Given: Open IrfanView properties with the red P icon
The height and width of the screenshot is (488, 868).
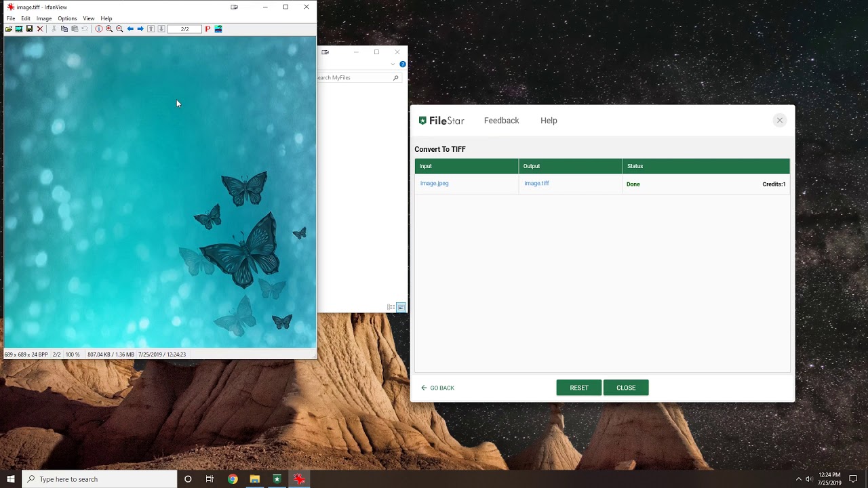Looking at the screenshot, I should click(x=208, y=29).
